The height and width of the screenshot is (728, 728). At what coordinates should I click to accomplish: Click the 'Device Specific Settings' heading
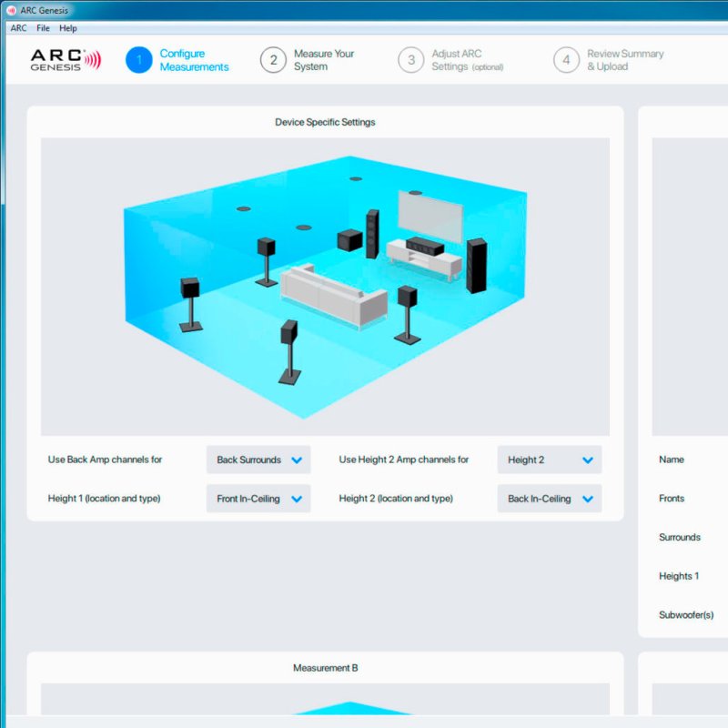pos(325,122)
